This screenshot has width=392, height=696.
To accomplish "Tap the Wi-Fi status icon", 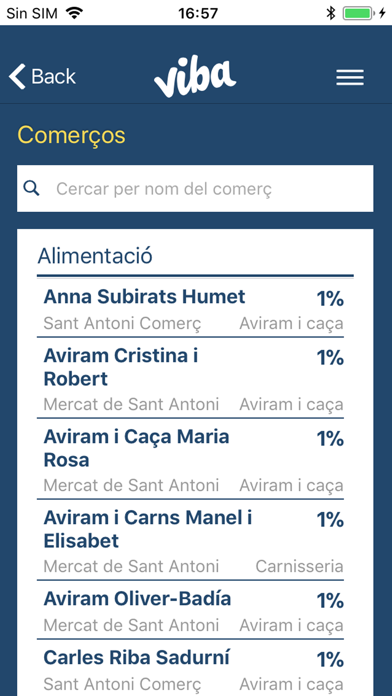I will [74, 13].
